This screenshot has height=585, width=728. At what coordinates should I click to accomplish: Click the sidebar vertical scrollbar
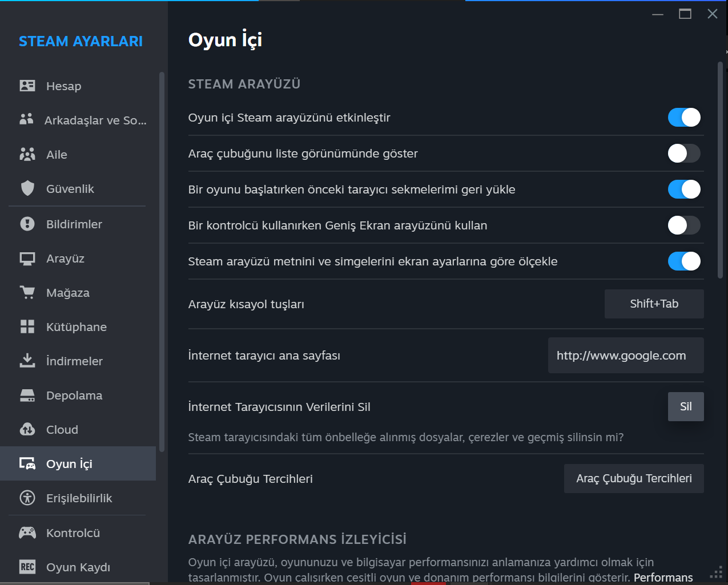[x=162, y=261]
